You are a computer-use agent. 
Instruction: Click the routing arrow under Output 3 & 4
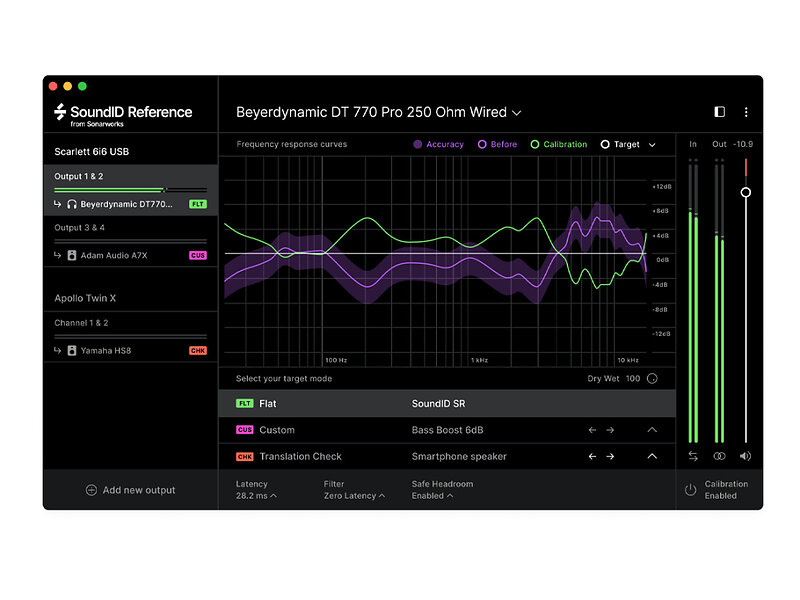(x=58, y=255)
